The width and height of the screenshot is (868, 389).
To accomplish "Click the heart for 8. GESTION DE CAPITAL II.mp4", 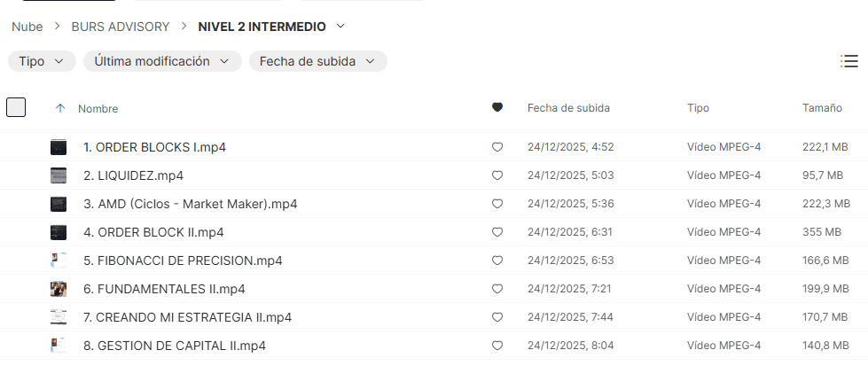I will point(497,346).
